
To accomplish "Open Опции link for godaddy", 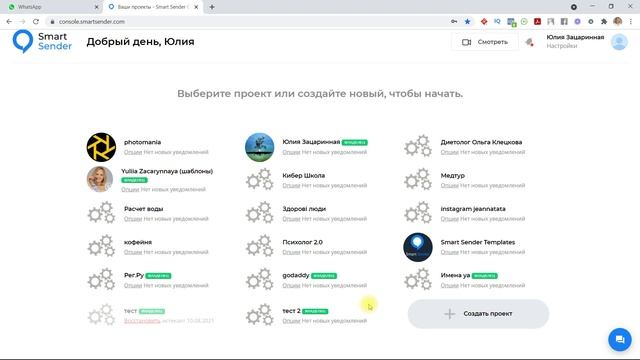I will tap(291, 286).
